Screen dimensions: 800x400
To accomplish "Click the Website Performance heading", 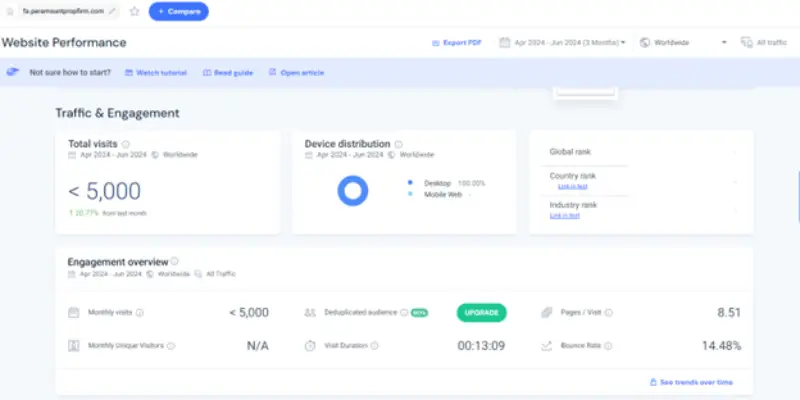I will coord(64,43).
